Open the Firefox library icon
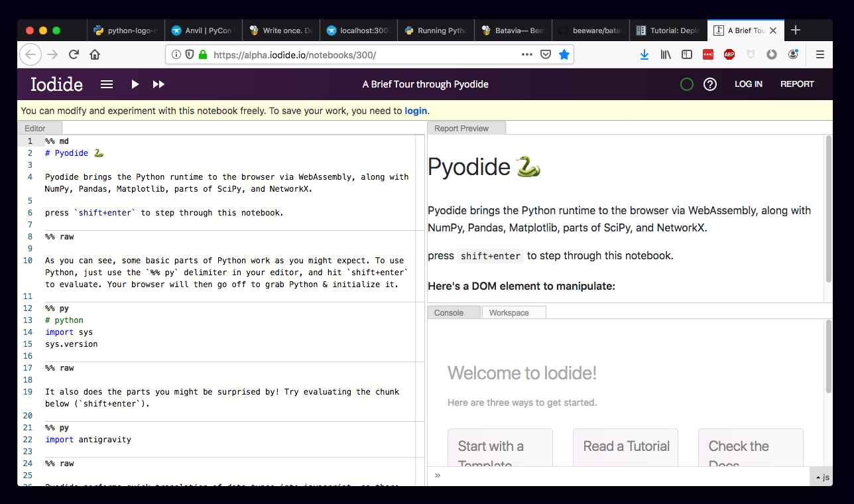 pyautogui.click(x=666, y=54)
